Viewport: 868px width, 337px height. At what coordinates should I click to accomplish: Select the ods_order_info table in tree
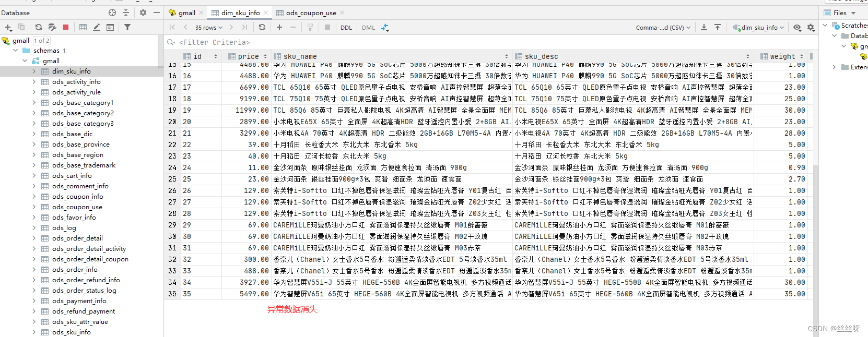pyautogui.click(x=75, y=270)
